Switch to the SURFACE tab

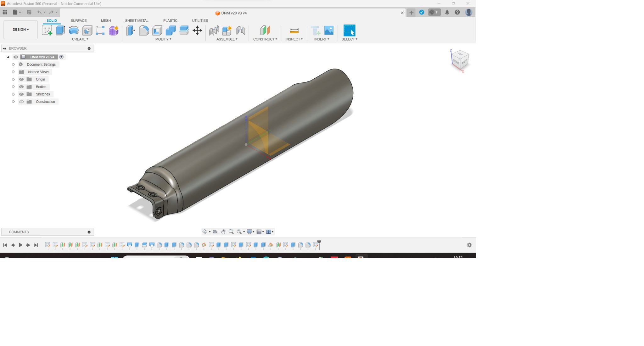78,20
